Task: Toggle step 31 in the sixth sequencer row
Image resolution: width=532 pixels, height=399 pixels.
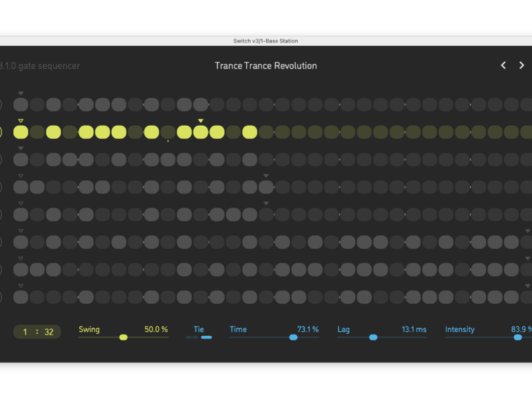Action: pyautogui.click(x=511, y=242)
